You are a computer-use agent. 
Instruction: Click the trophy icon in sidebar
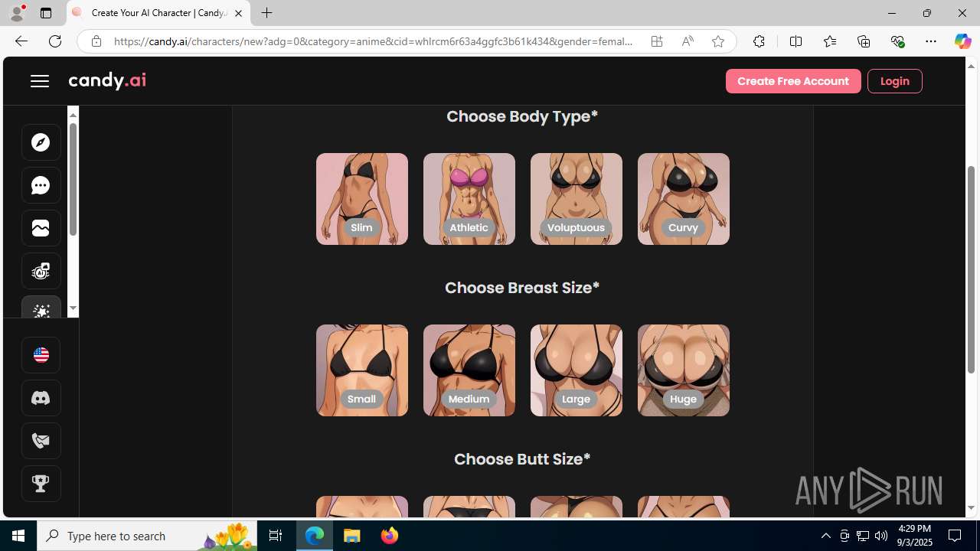click(41, 484)
